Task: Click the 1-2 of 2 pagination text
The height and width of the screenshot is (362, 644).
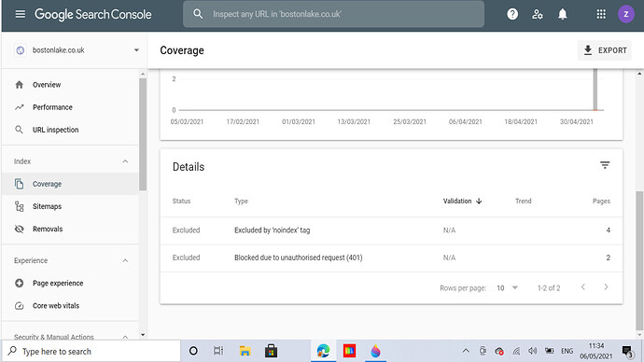Action: (x=549, y=288)
